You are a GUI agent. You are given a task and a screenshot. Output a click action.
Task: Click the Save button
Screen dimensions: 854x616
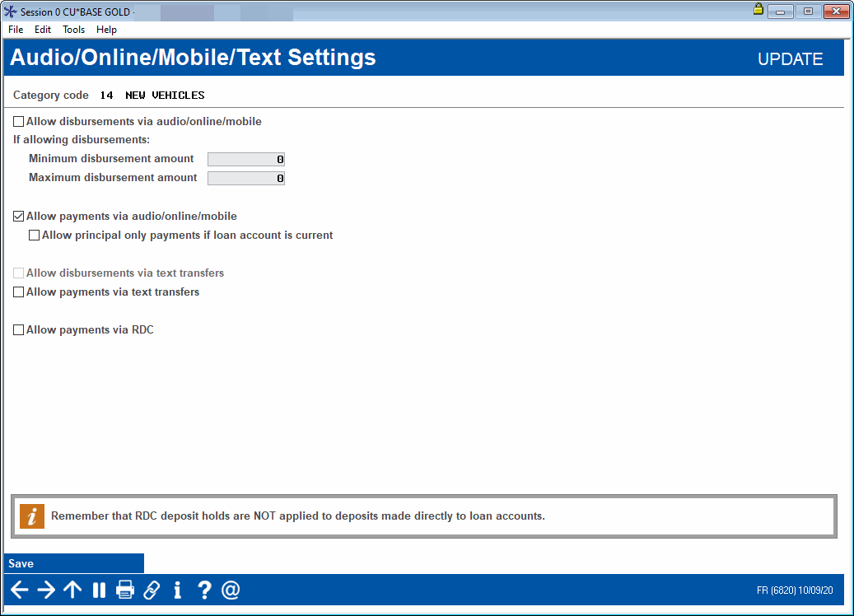coord(74,563)
